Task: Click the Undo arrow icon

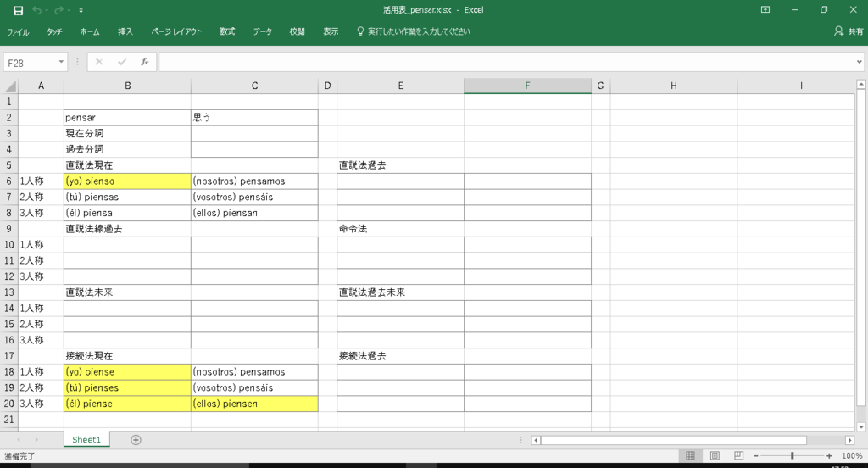Action: pyautogui.click(x=37, y=10)
